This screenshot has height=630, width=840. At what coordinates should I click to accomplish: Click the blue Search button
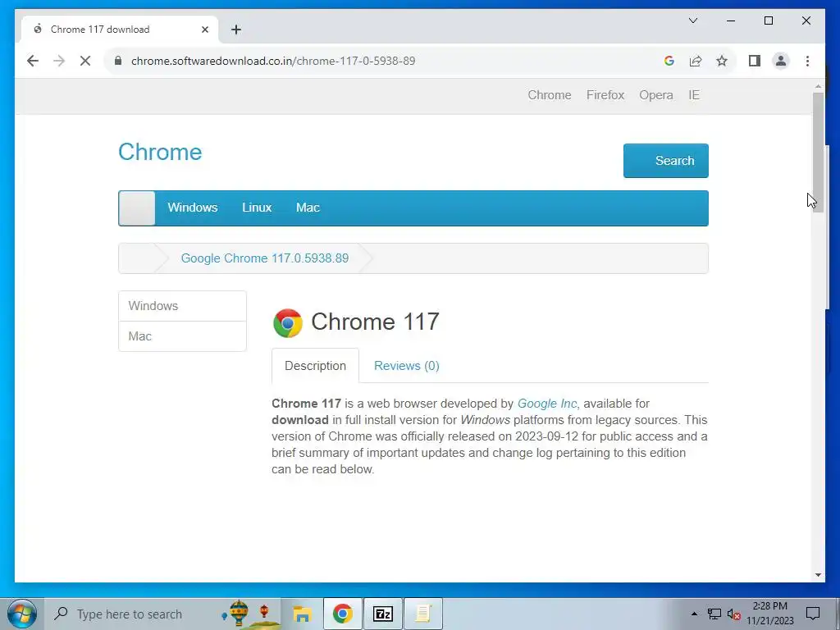[665, 160]
